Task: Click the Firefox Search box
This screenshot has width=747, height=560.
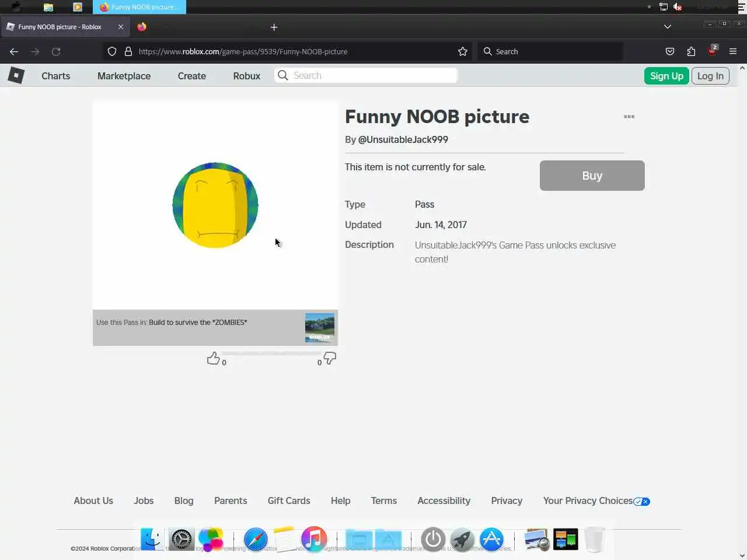Action: pos(550,51)
